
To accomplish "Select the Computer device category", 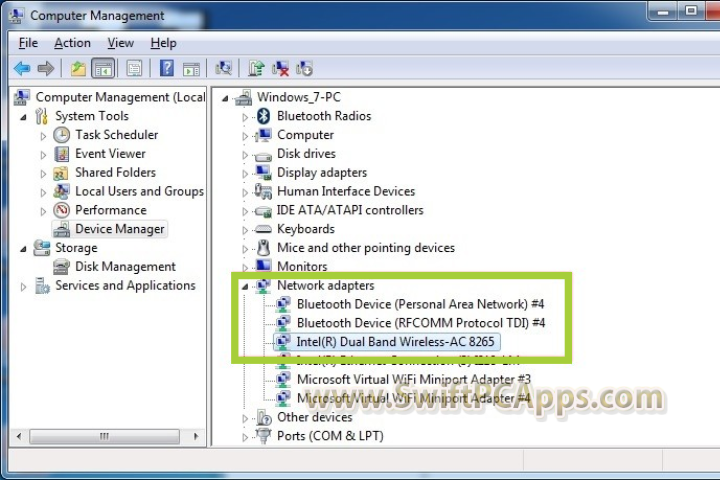I will (305, 135).
